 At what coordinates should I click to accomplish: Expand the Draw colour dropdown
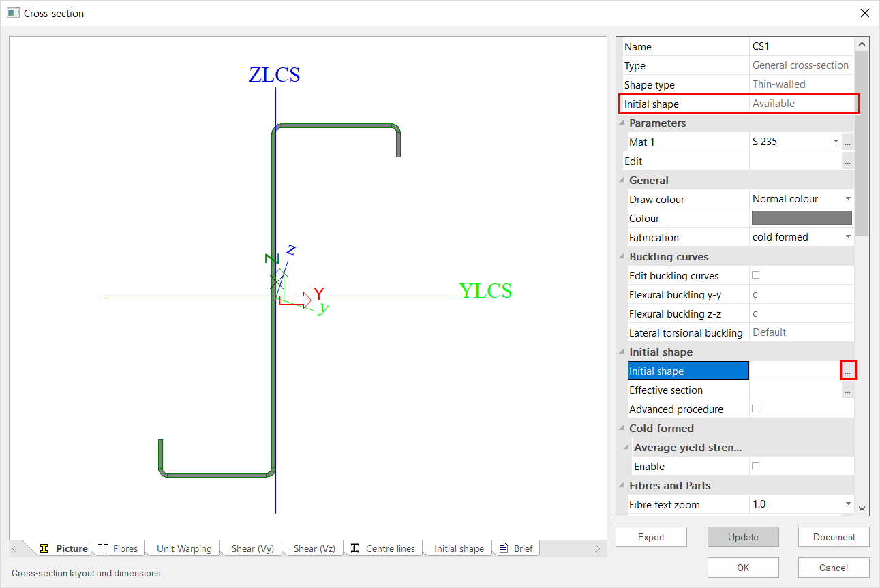(x=848, y=199)
